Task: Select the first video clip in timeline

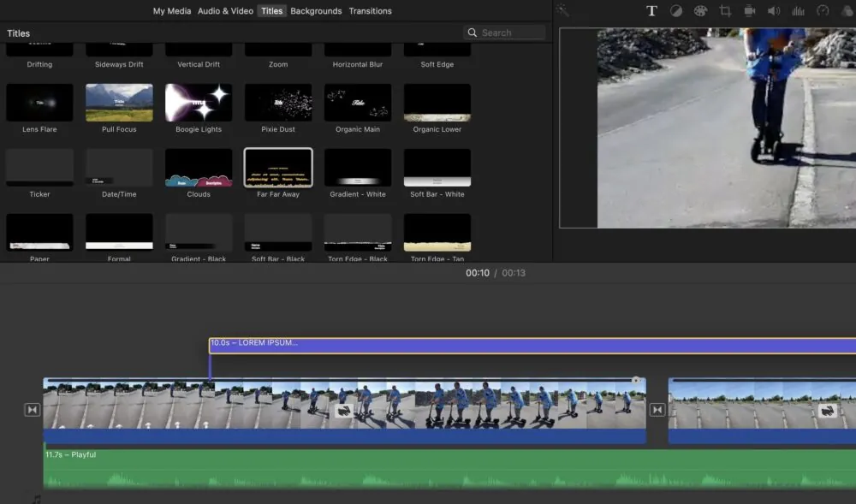Action: point(344,410)
